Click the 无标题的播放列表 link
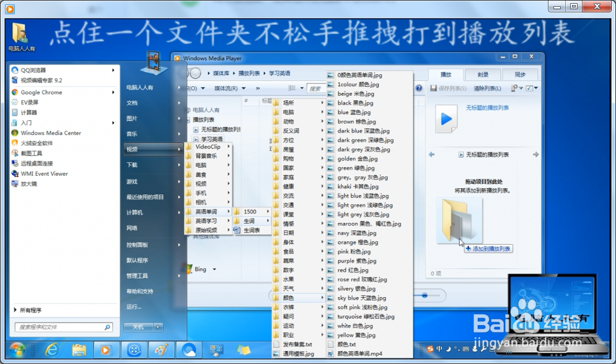Viewport: 616px width, 364px height. (x=487, y=108)
